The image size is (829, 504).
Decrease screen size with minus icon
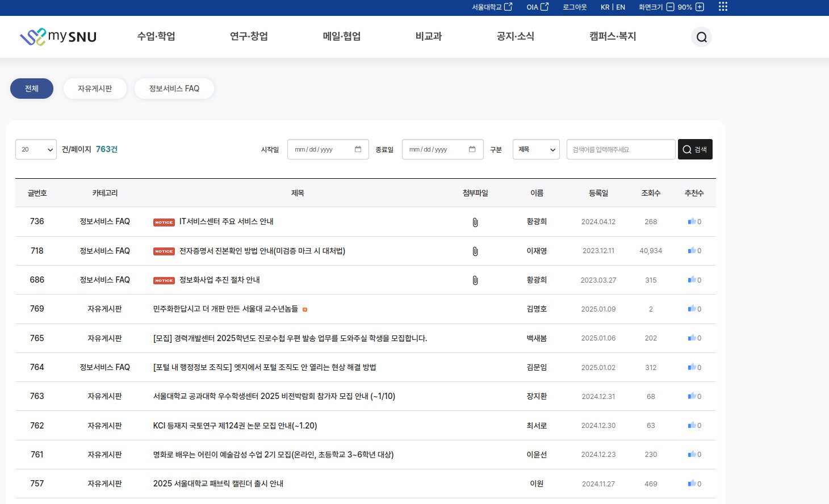(670, 7)
